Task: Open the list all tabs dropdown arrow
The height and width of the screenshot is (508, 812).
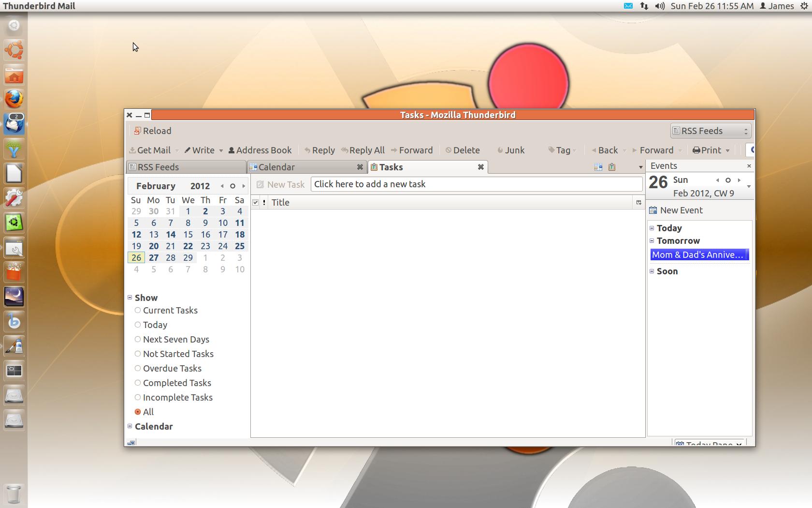Action: click(640, 167)
